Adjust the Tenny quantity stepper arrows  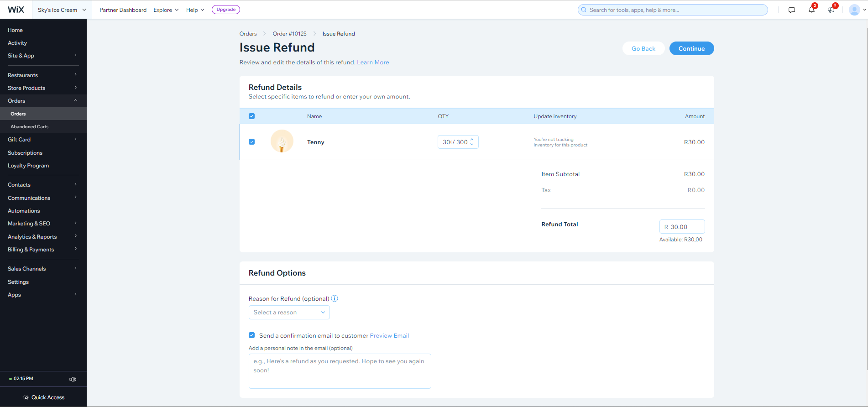pyautogui.click(x=472, y=142)
